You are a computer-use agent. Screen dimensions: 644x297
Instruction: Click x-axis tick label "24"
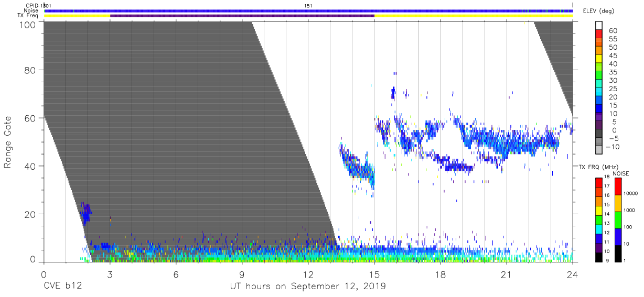573,275
